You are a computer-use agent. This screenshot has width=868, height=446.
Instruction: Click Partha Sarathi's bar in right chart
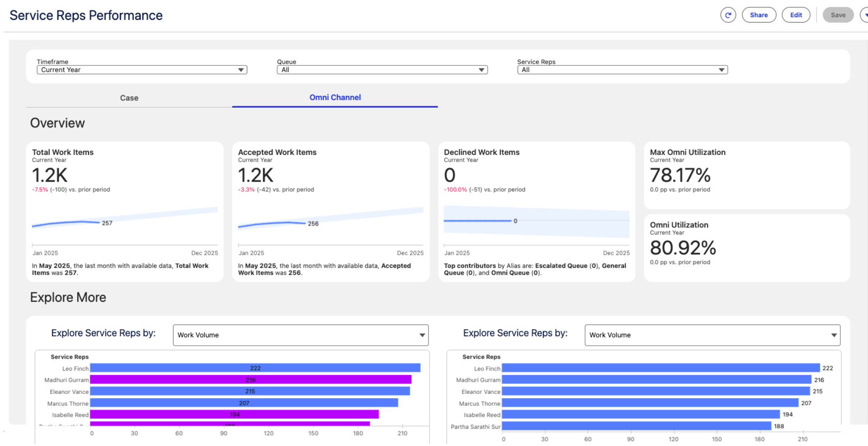(x=636, y=426)
